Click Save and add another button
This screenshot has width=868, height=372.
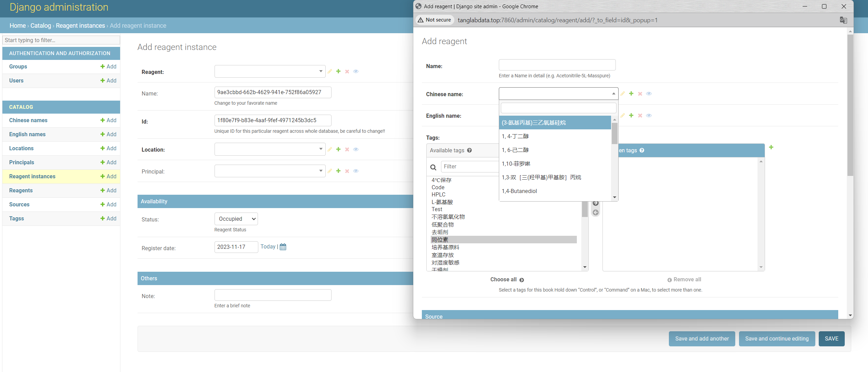click(x=702, y=338)
